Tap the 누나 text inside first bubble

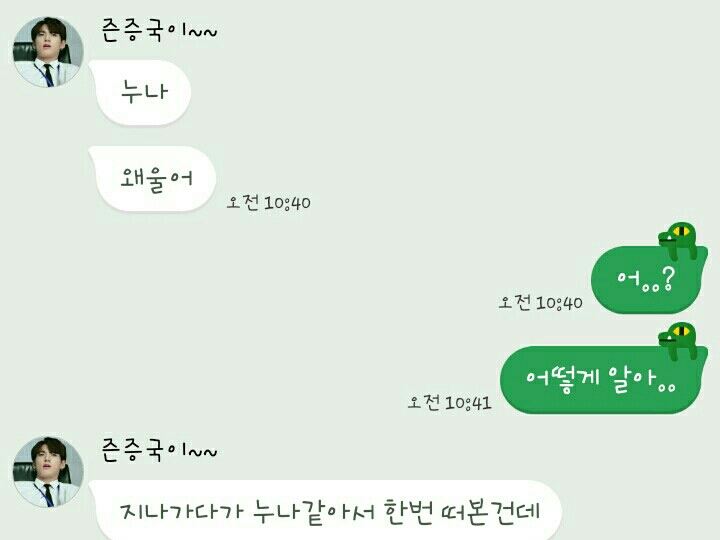(144, 91)
